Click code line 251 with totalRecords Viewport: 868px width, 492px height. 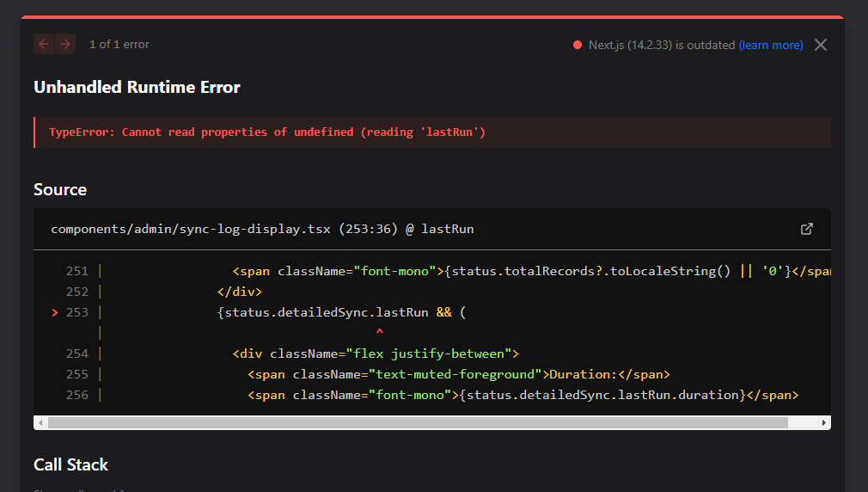[x=533, y=271]
